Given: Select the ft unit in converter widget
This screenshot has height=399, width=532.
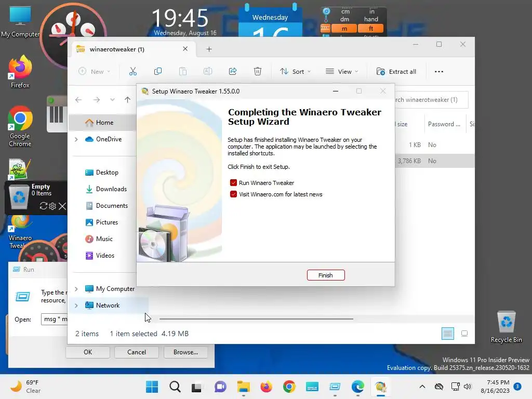Looking at the screenshot, I should point(371,29).
